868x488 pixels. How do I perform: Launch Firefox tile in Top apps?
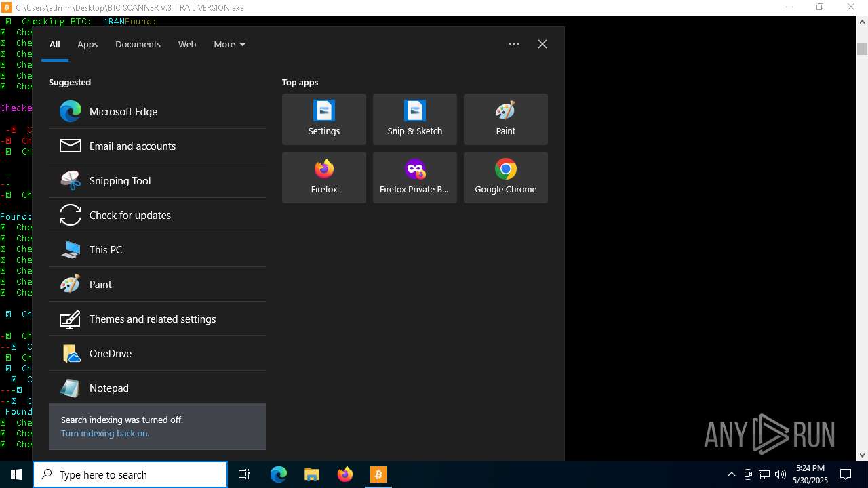(x=324, y=178)
